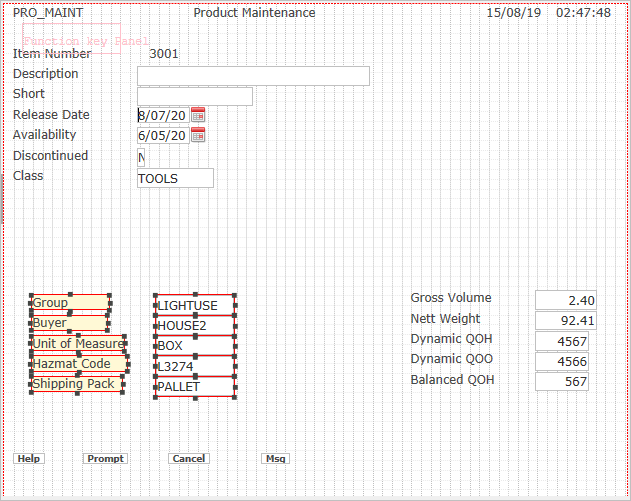This screenshot has width=631, height=501.
Task: Click the Discontinued flag field
Action: click(x=141, y=157)
